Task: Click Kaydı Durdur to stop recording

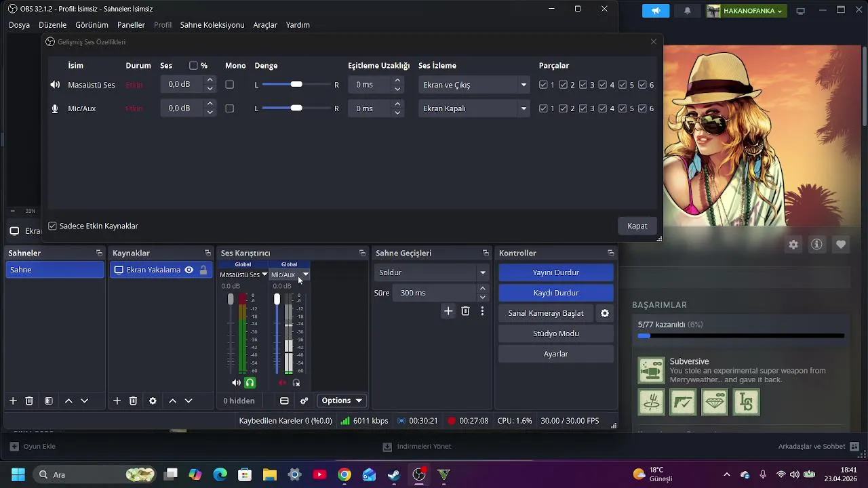Action: (x=556, y=293)
